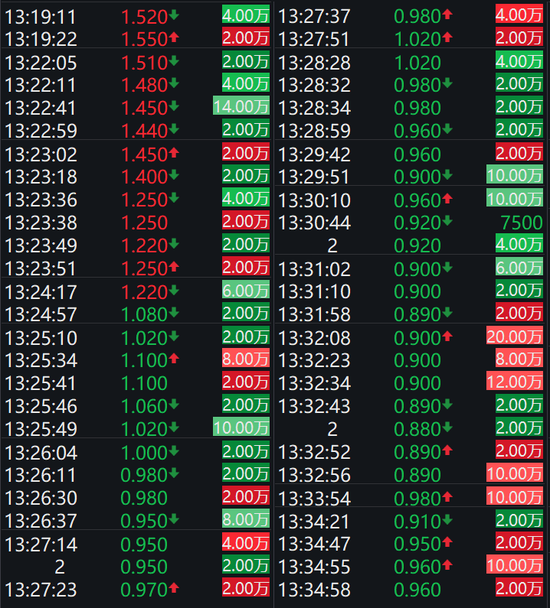Viewport: 550px width, 608px height.
Task: Select 8.00万 volume at 13:26:37
Action: click(246, 519)
